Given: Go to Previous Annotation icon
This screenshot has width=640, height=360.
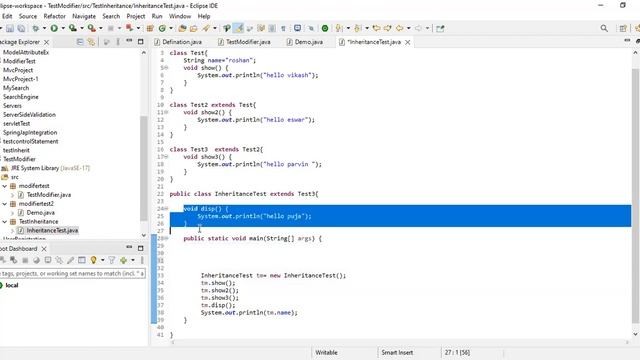Looking at the screenshot, I should click(x=358, y=28).
